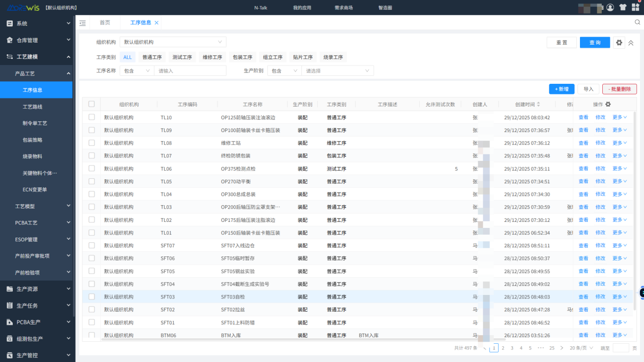The width and height of the screenshot is (644, 362).
Task: Select the ALL category tag
Action: pyautogui.click(x=128, y=57)
